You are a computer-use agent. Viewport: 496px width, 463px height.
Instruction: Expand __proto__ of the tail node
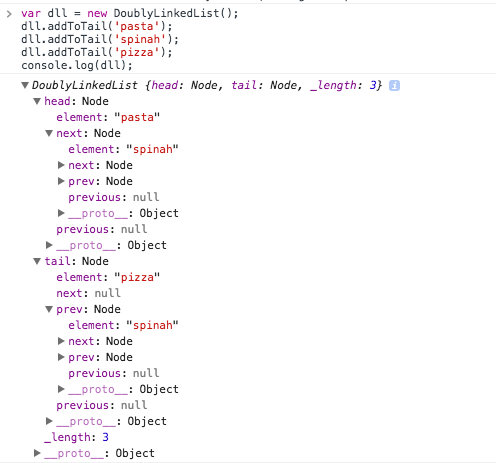pos(49,421)
